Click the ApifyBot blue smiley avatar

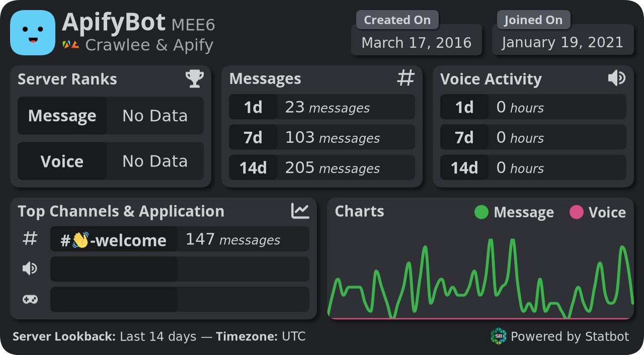point(33,33)
